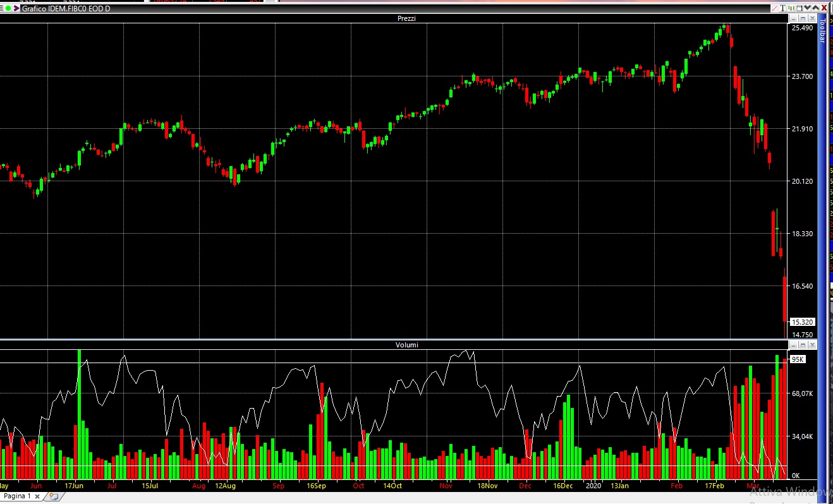Click the 12Aug date label
This screenshot has height=504, width=833.
(x=225, y=486)
